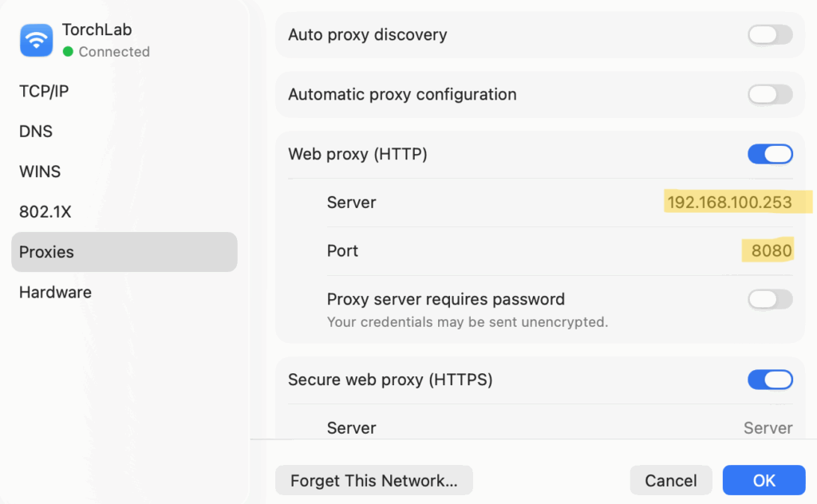Click Cancel to discard changes
The width and height of the screenshot is (817, 504).
pos(670,481)
